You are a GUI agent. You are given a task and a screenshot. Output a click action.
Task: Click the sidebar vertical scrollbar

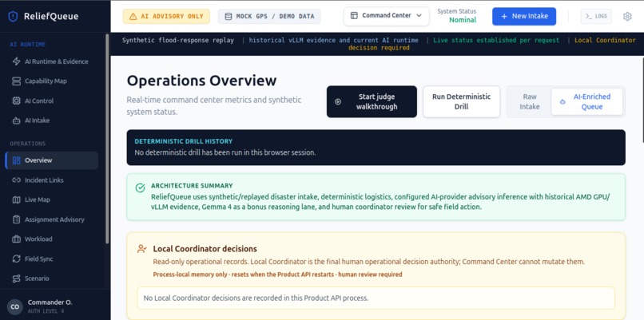pyautogui.click(x=107, y=140)
